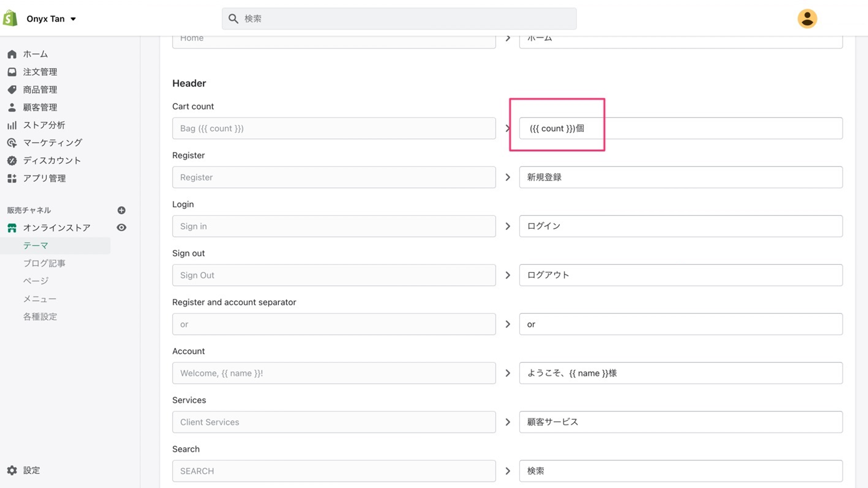Click the chevron beside the Client Services field

pos(507,422)
